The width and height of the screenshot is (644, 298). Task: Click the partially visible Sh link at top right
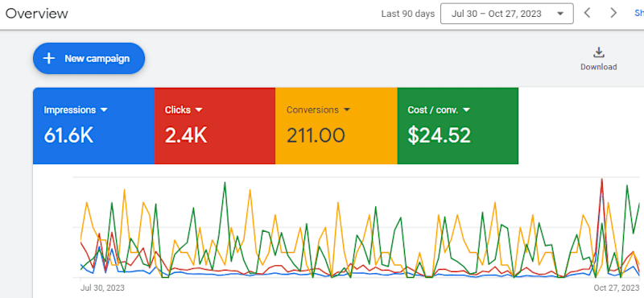pos(639,13)
